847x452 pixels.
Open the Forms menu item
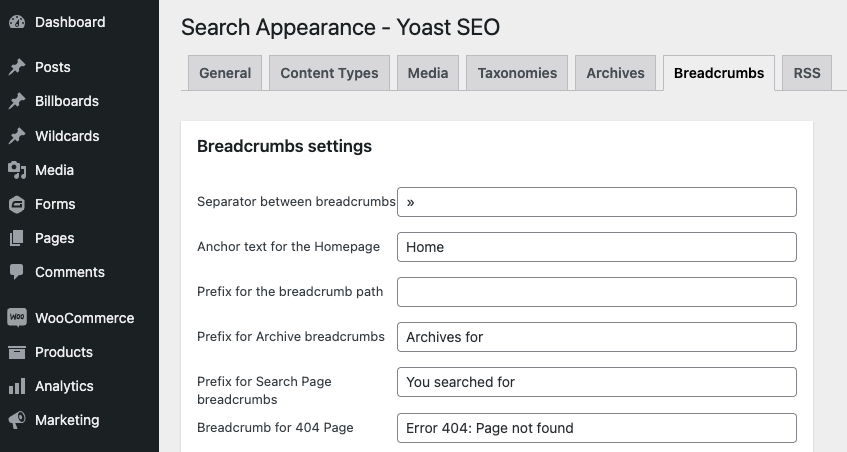pyautogui.click(x=55, y=204)
